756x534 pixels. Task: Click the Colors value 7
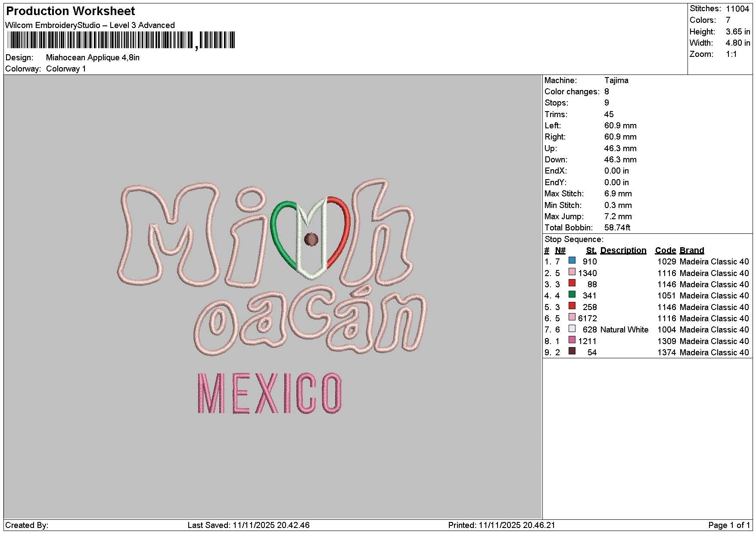tap(728, 20)
